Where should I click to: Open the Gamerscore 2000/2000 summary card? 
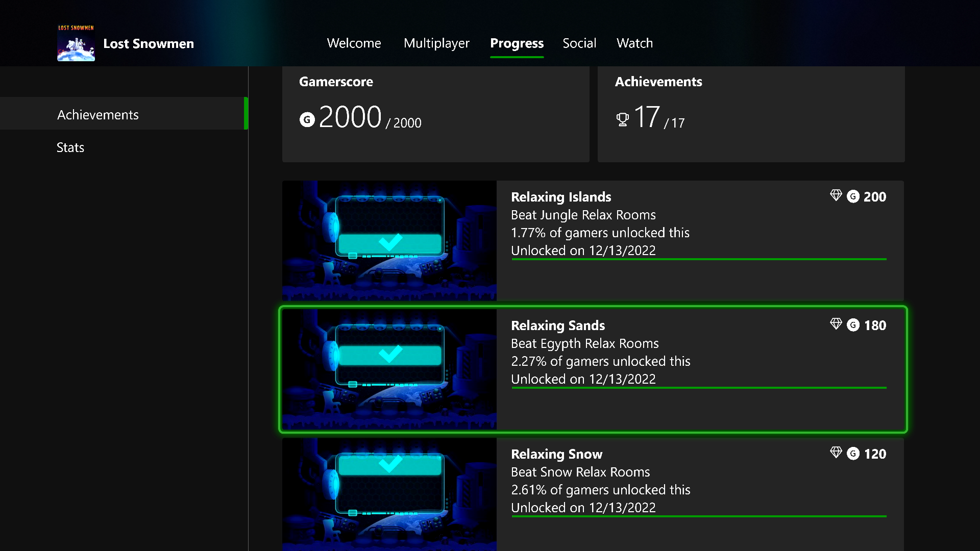tap(435, 115)
